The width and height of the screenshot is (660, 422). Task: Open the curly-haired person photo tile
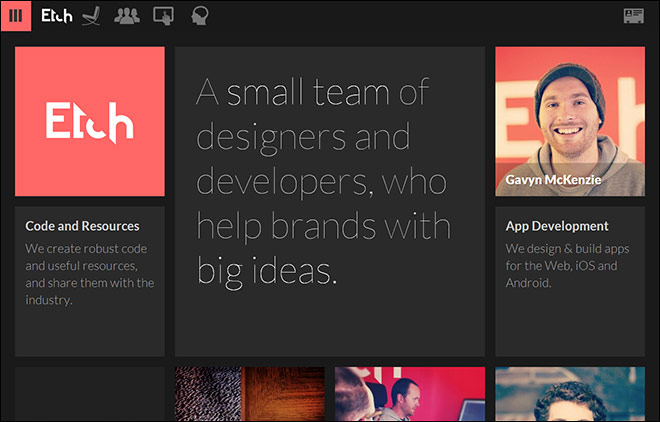570,394
